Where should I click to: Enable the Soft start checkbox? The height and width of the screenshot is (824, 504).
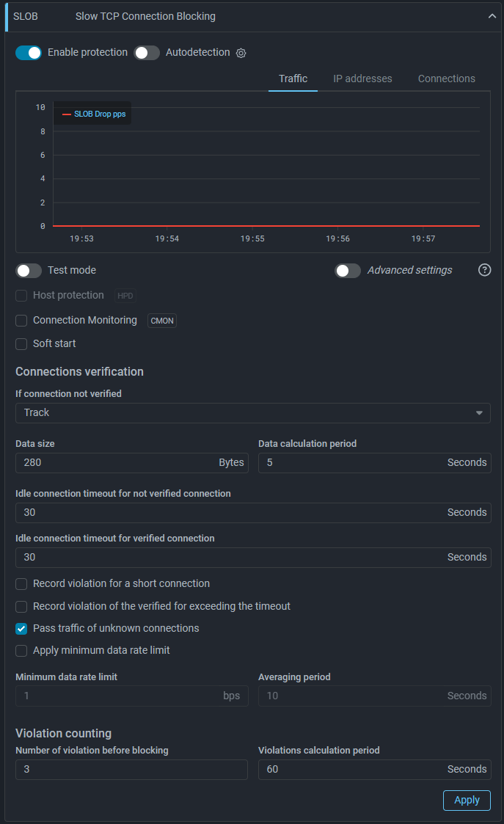click(x=21, y=344)
